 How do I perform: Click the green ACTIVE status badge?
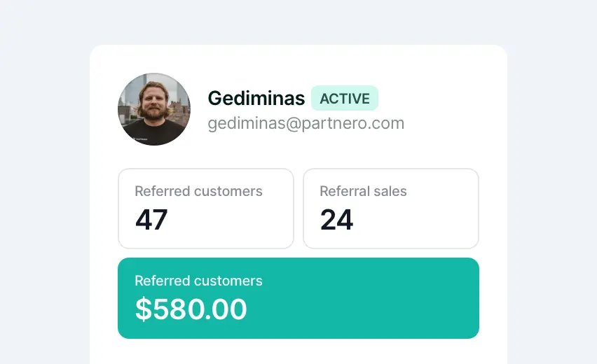345,98
